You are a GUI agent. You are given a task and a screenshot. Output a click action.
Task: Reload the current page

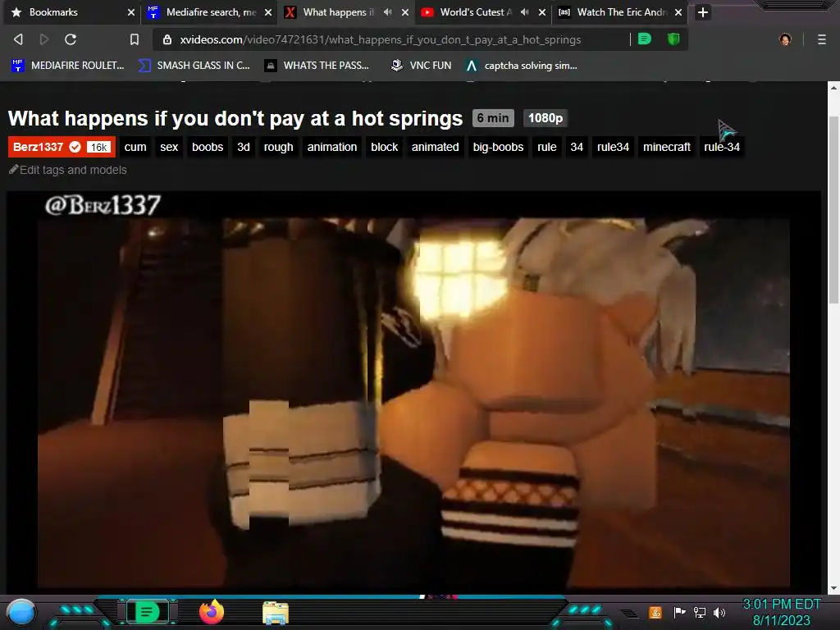71,39
